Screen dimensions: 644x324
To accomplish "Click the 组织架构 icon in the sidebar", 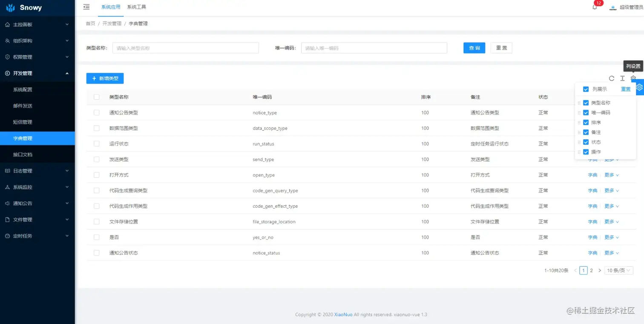I will point(7,41).
